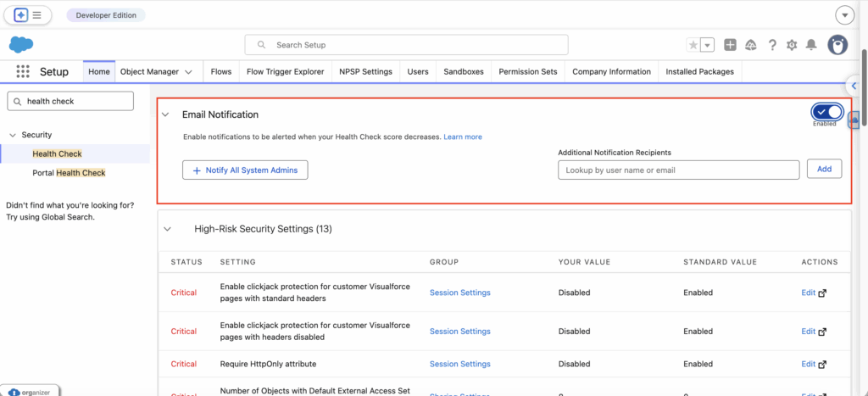868x396 pixels.
Task: Select Portal Health Check in the sidebar
Action: [69, 173]
